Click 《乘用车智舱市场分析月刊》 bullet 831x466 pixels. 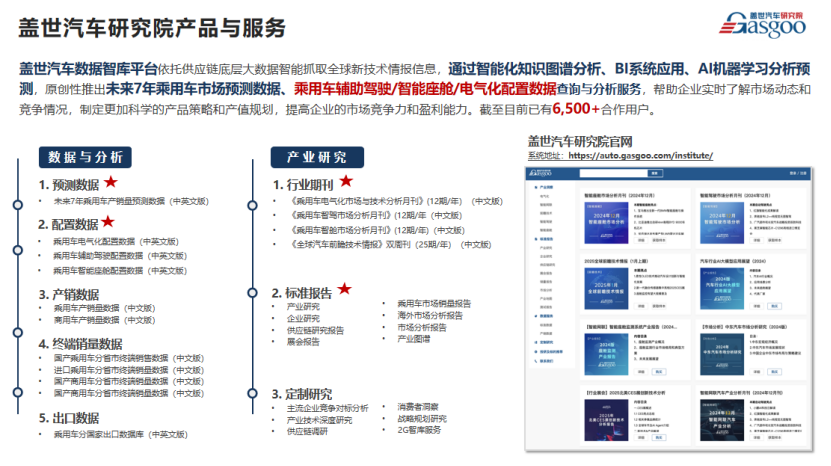tap(377, 231)
